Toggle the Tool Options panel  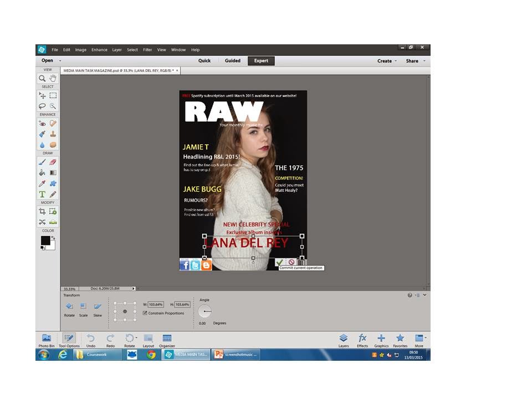pyautogui.click(x=69, y=340)
